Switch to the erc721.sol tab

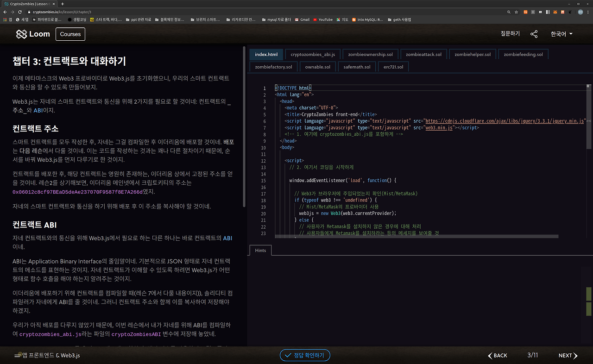pos(393,67)
